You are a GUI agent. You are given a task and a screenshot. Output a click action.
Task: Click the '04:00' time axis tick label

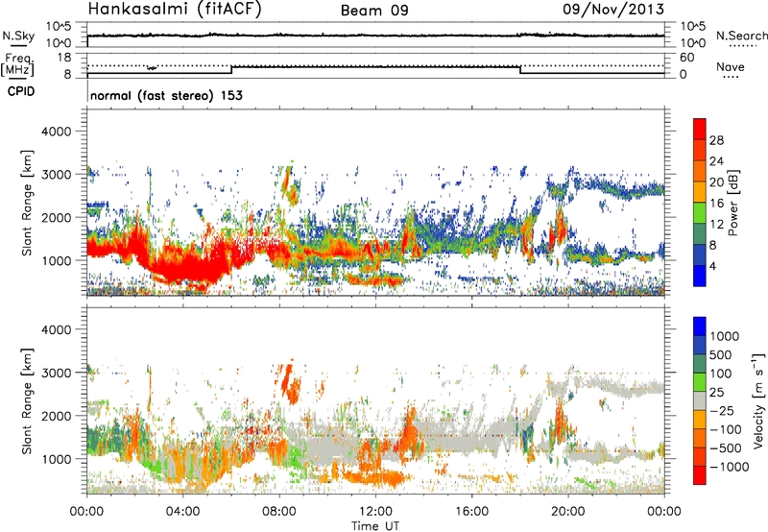pos(182,512)
